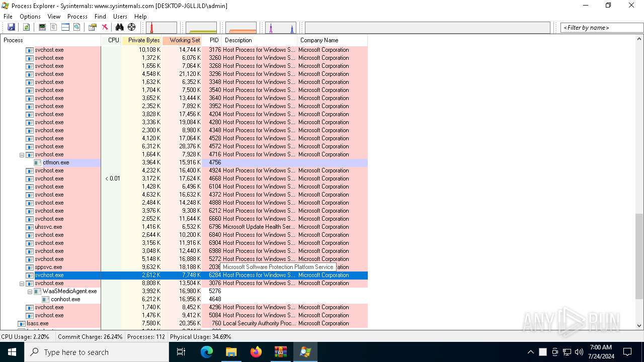
Task: Click the red Kill Process icon
Action: pyautogui.click(x=105, y=27)
